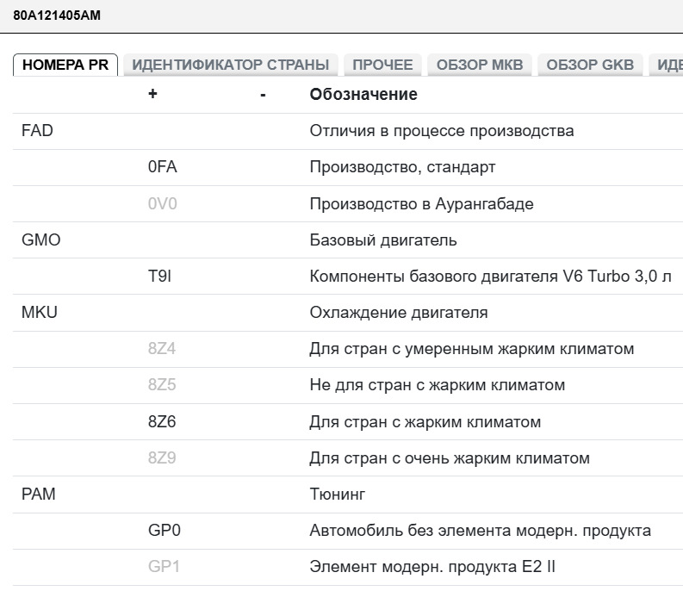Screen dimensions: 683x616
Task: Select the FAD group row
Action: coord(37,131)
